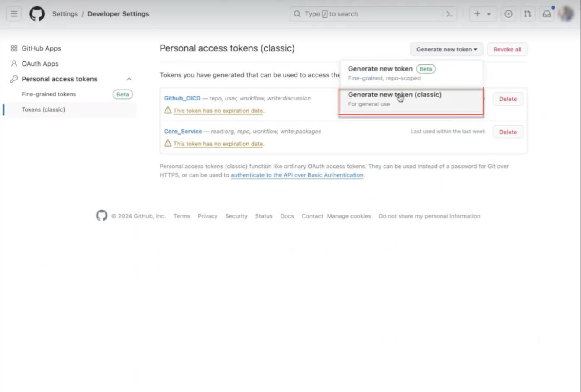
Task: Open the hamburger navigation menu
Action: (14, 14)
